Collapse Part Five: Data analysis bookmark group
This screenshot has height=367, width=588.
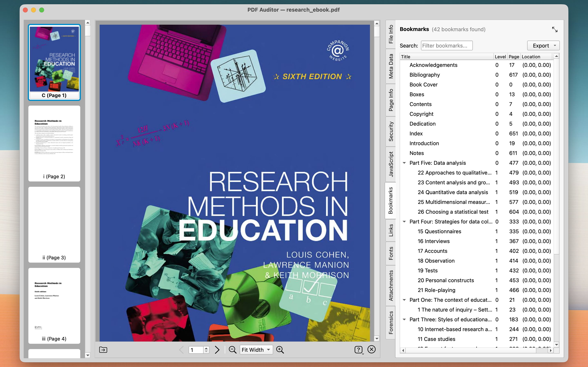coord(404,163)
